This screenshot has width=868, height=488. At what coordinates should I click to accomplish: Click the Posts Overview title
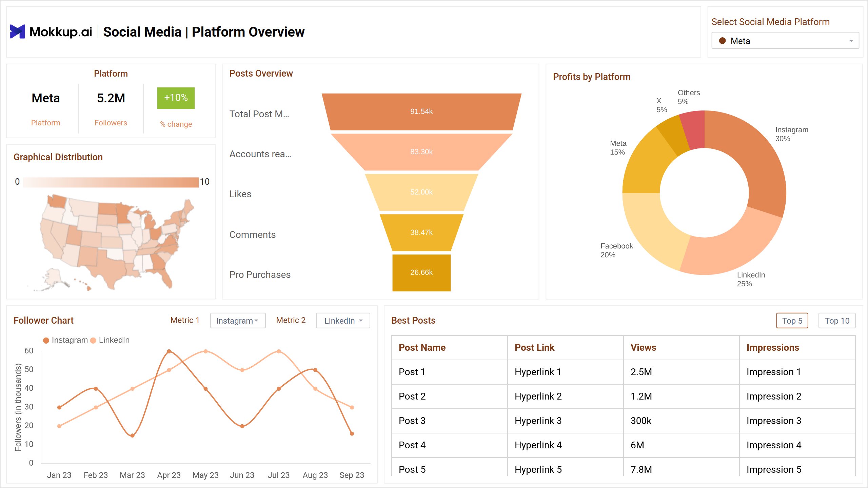coord(261,73)
